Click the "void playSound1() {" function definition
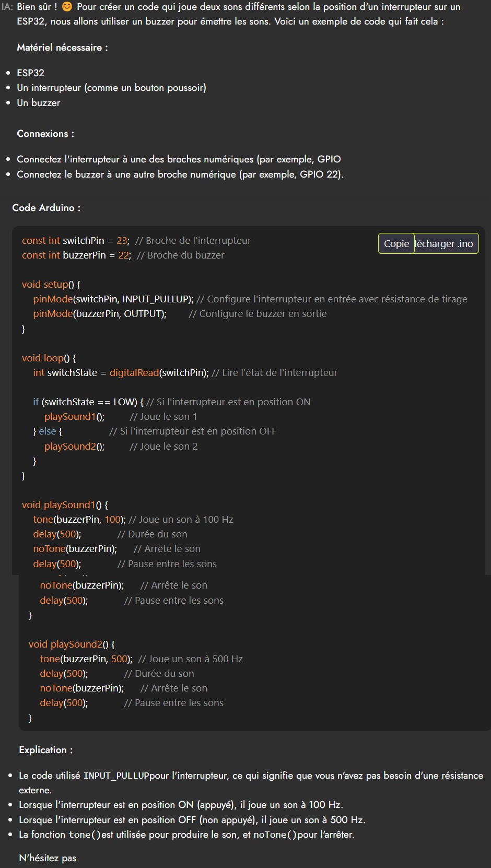This screenshot has width=491, height=868. pyautogui.click(x=65, y=505)
